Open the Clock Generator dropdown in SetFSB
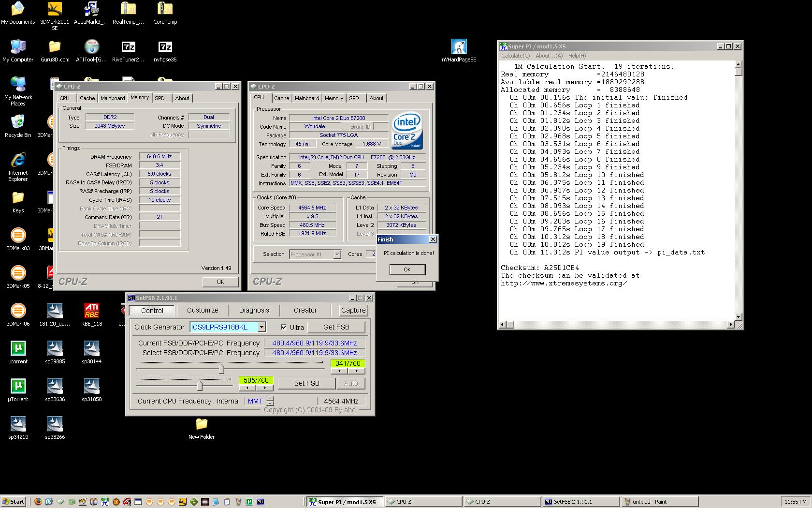This screenshot has width=812, height=508. click(x=261, y=327)
